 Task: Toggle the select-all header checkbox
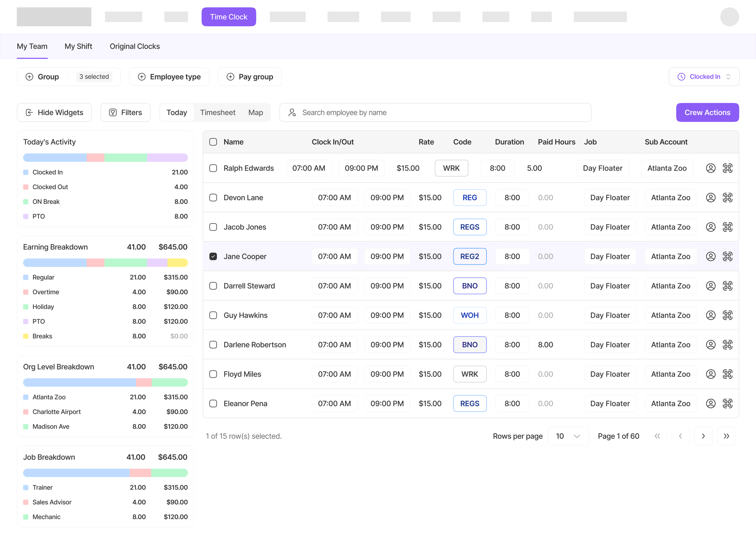pos(213,142)
